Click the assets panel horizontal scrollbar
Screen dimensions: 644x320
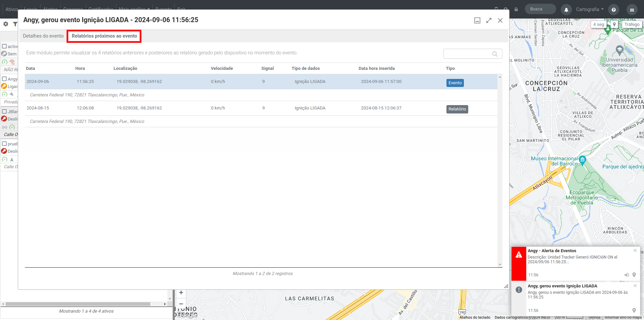pos(78,304)
